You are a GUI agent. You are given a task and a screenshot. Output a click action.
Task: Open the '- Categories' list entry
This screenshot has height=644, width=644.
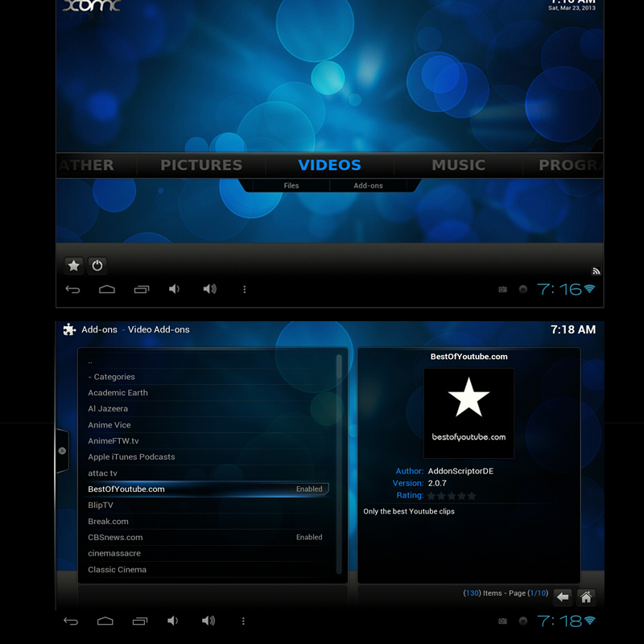(208, 377)
